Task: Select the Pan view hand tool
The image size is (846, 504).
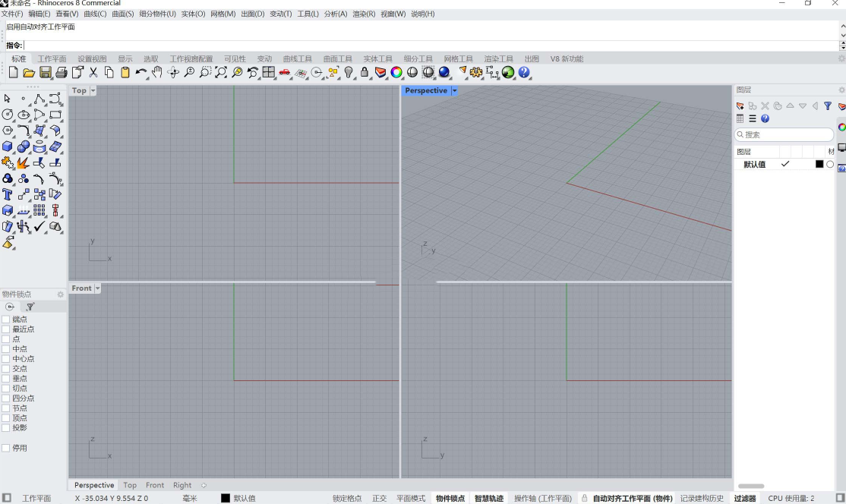Action: tap(157, 73)
